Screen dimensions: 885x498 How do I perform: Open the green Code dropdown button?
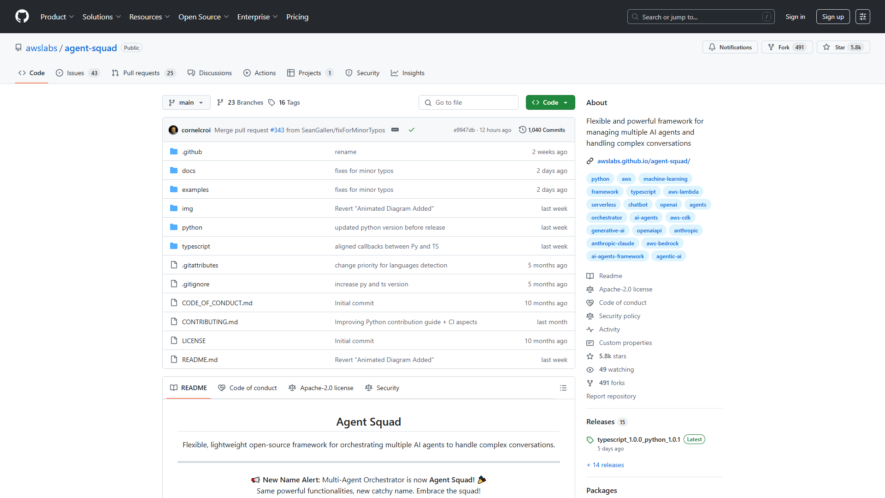pyautogui.click(x=550, y=102)
